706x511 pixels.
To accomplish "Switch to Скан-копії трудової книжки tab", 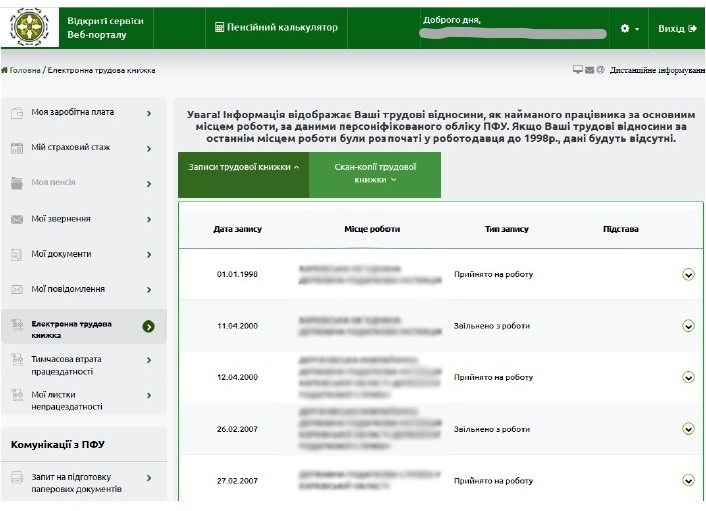I will click(375, 175).
